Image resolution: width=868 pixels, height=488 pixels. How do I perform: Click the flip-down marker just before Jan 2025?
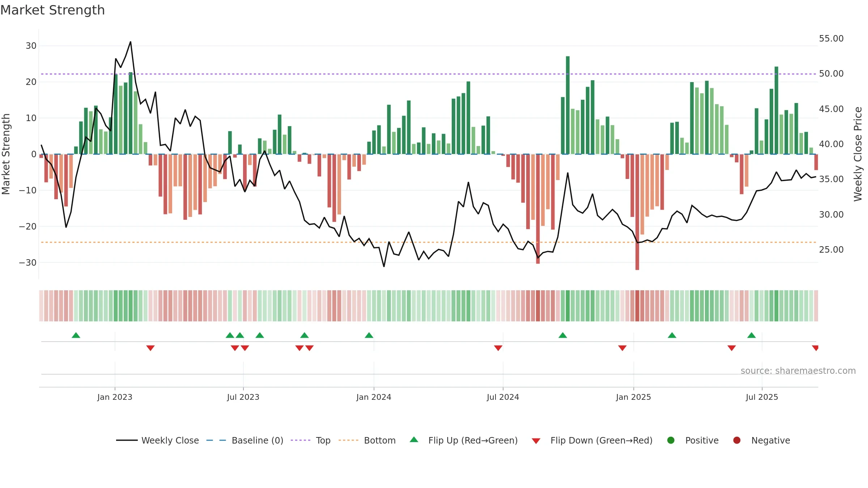coord(622,348)
